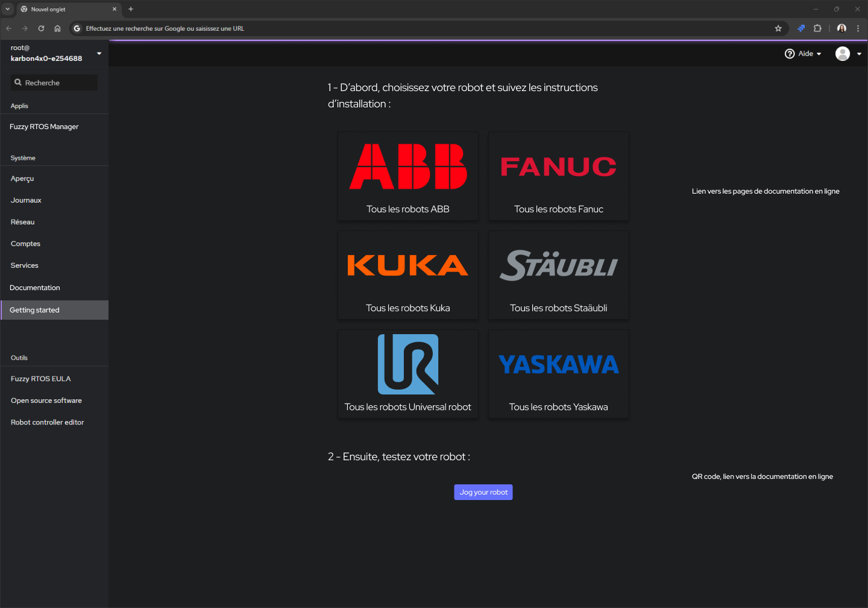Screen dimensions: 868x608
Task: Select 'Tous les robots Kuka' label
Action: coord(408,308)
